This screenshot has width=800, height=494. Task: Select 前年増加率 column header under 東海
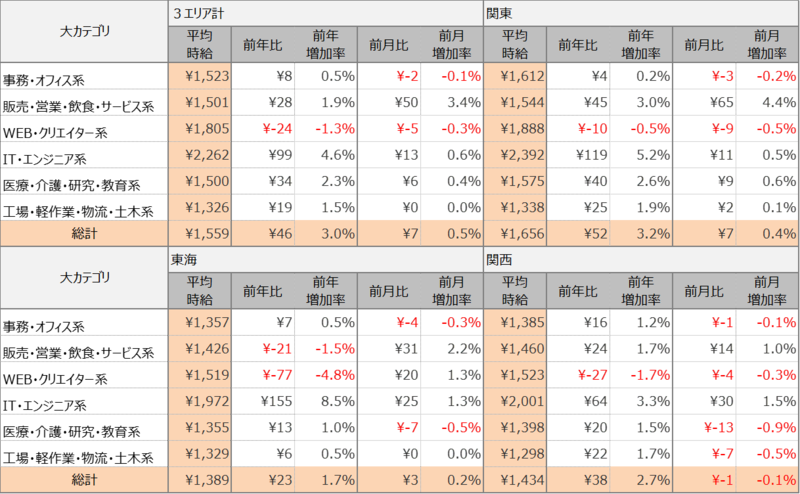pos(326,290)
